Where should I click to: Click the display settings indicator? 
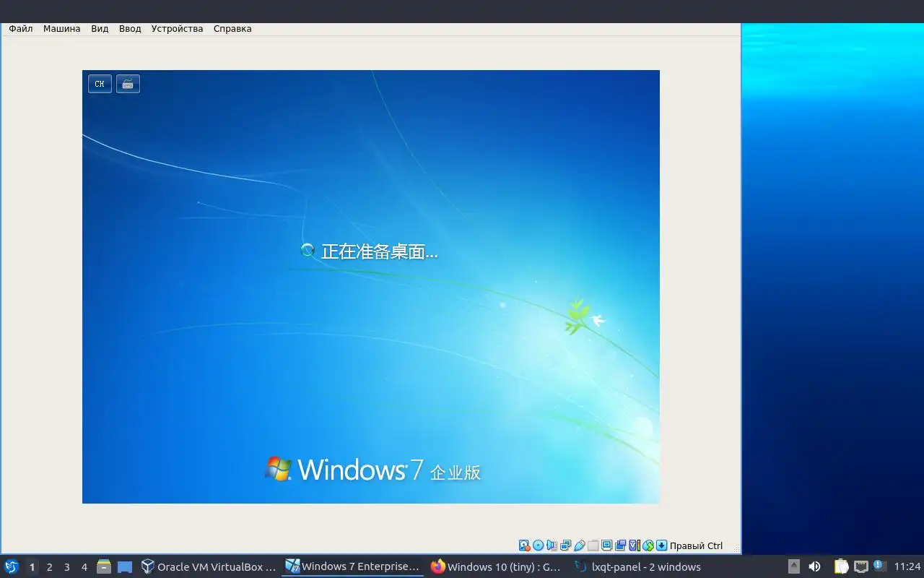606,545
